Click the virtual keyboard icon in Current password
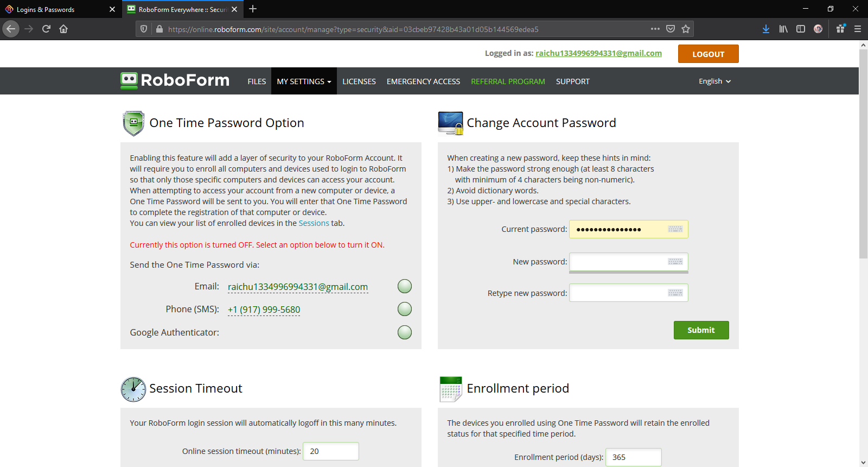 coord(675,229)
